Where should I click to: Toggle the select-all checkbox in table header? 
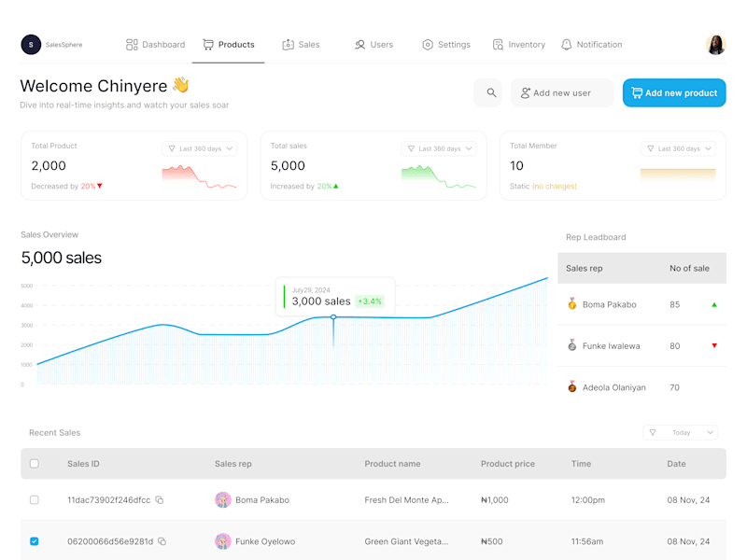click(35, 463)
